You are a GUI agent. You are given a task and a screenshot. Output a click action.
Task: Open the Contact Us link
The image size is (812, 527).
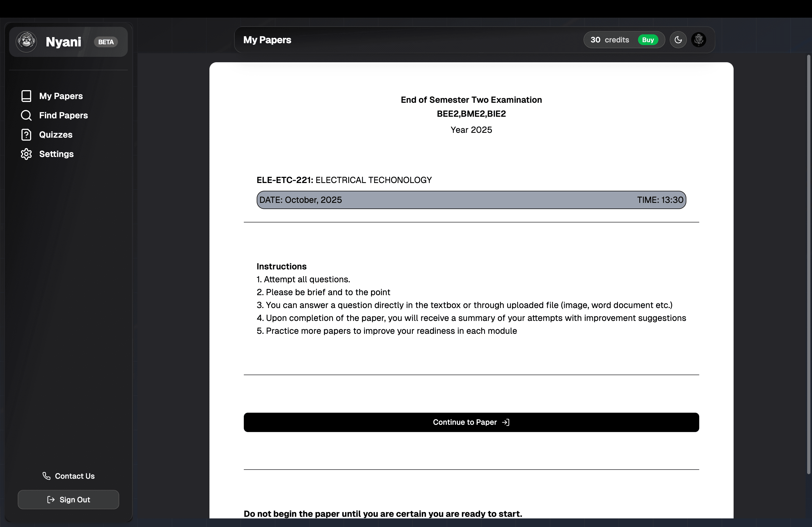coord(74,476)
